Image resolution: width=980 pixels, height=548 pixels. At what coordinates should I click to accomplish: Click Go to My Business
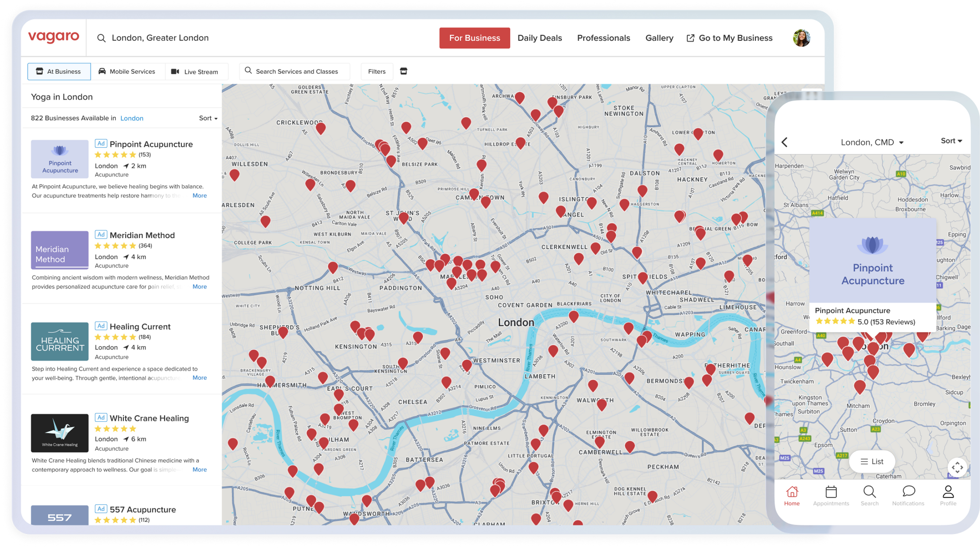[x=729, y=38]
